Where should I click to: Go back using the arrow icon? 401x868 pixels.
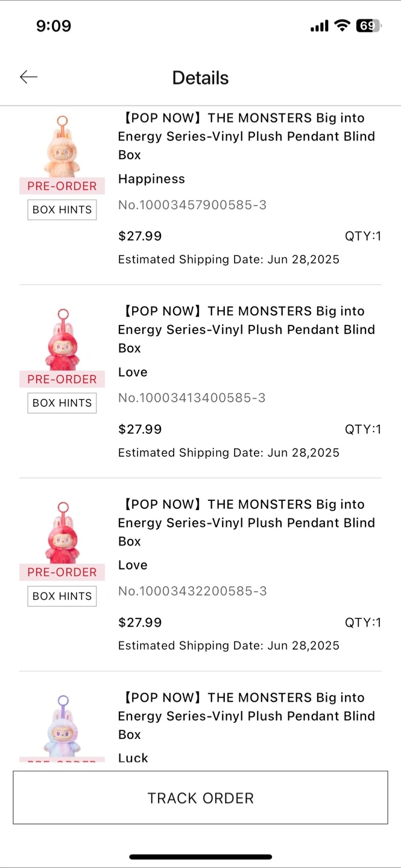(x=28, y=77)
